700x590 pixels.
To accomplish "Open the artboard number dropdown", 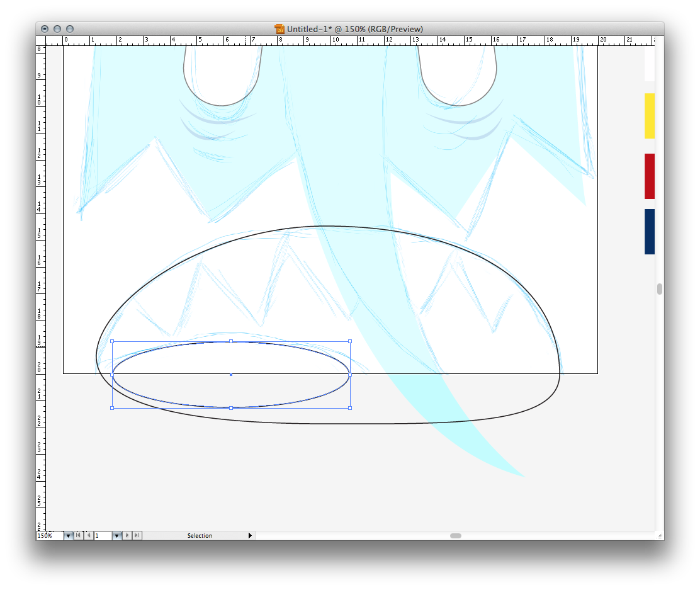I will (116, 535).
